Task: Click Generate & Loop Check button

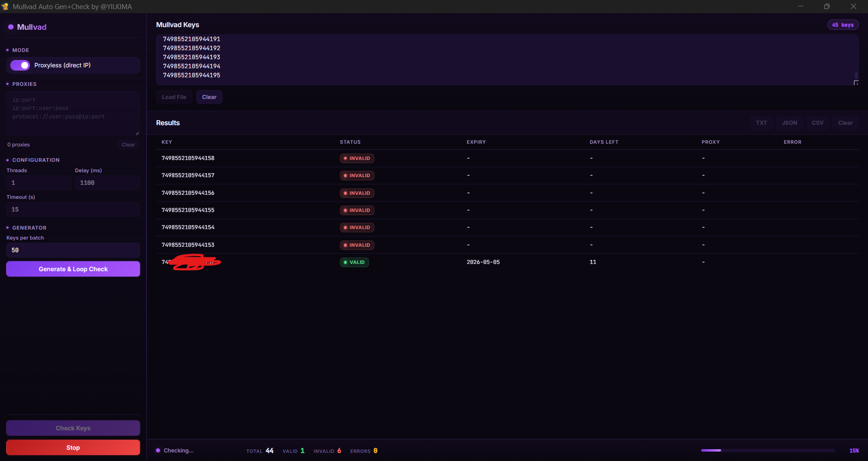Action: click(73, 269)
